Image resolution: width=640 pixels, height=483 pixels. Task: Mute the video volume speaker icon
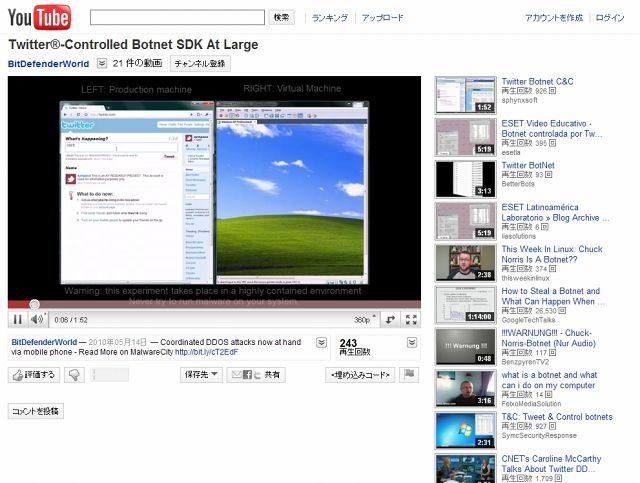coord(38,319)
